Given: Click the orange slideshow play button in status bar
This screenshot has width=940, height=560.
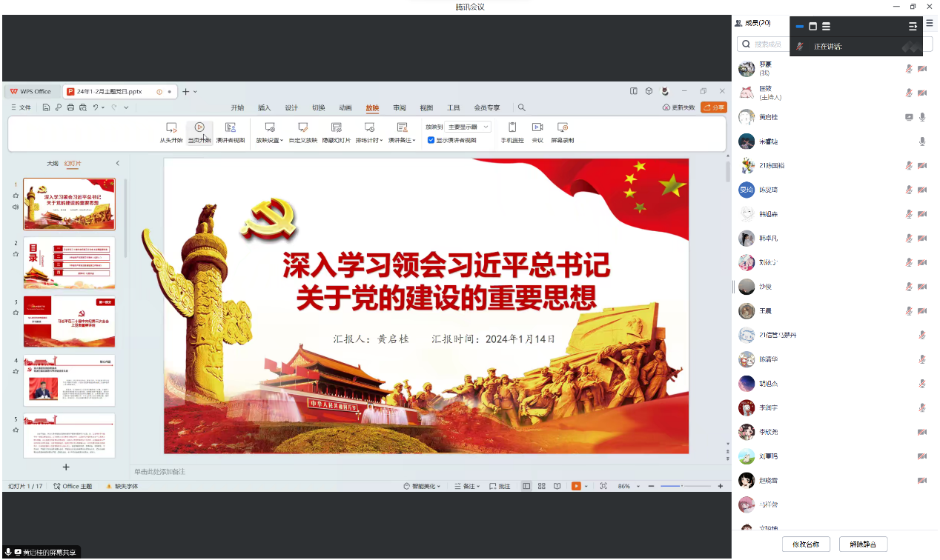Looking at the screenshot, I should click(576, 486).
